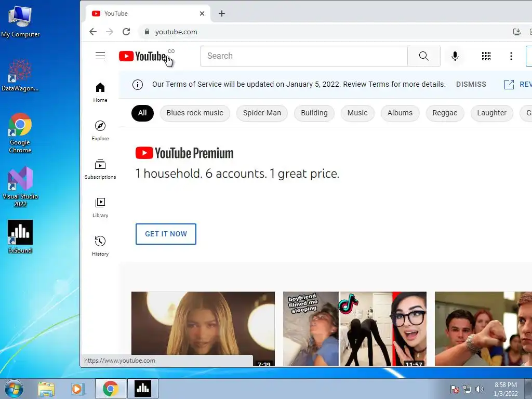Open History in the sidebar
532x399 pixels.
(100, 246)
